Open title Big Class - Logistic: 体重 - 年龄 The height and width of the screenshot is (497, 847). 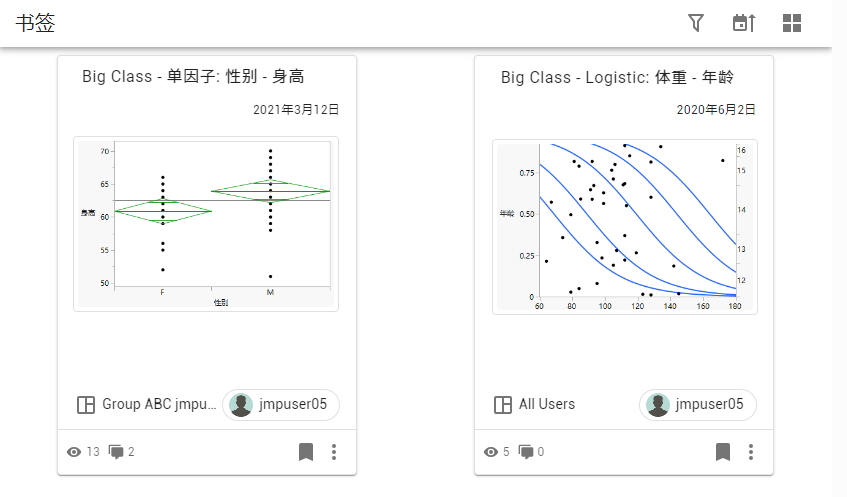coord(618,77)
